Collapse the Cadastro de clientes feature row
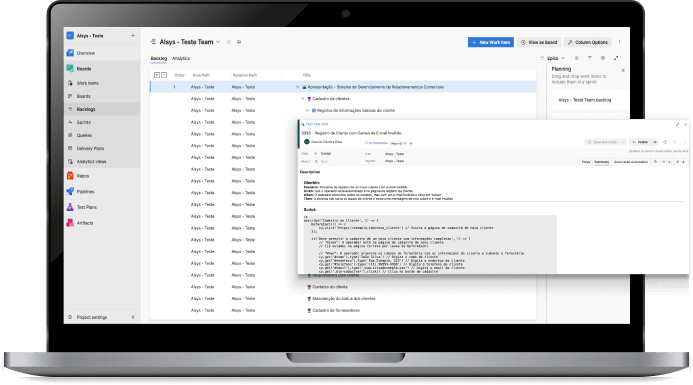This screenshot has height=385, width=693. 303,99
